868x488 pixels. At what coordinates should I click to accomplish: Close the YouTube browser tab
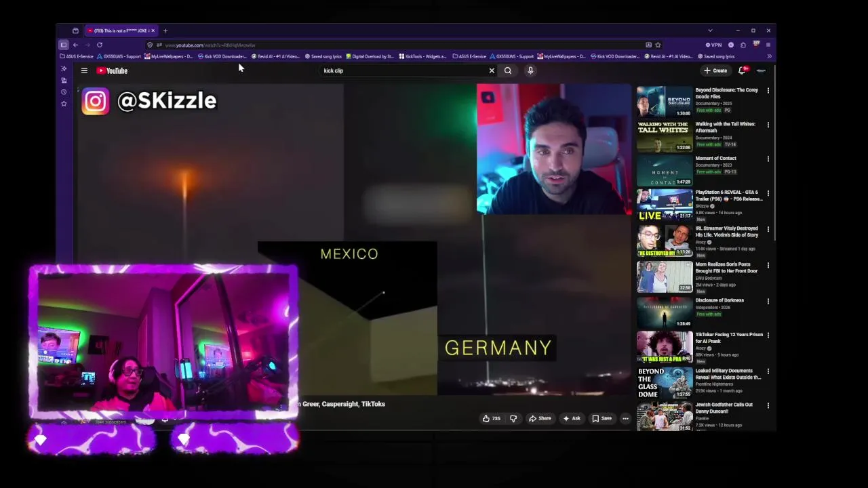(x=153, y=30)
